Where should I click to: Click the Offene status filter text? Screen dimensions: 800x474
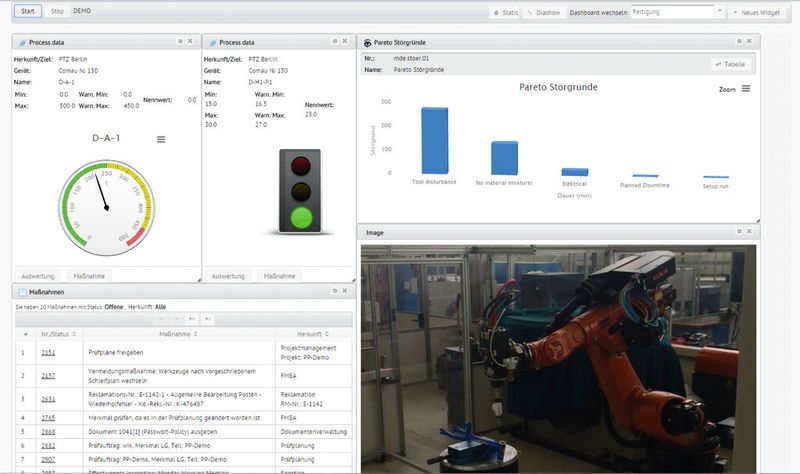click(114, 307)
